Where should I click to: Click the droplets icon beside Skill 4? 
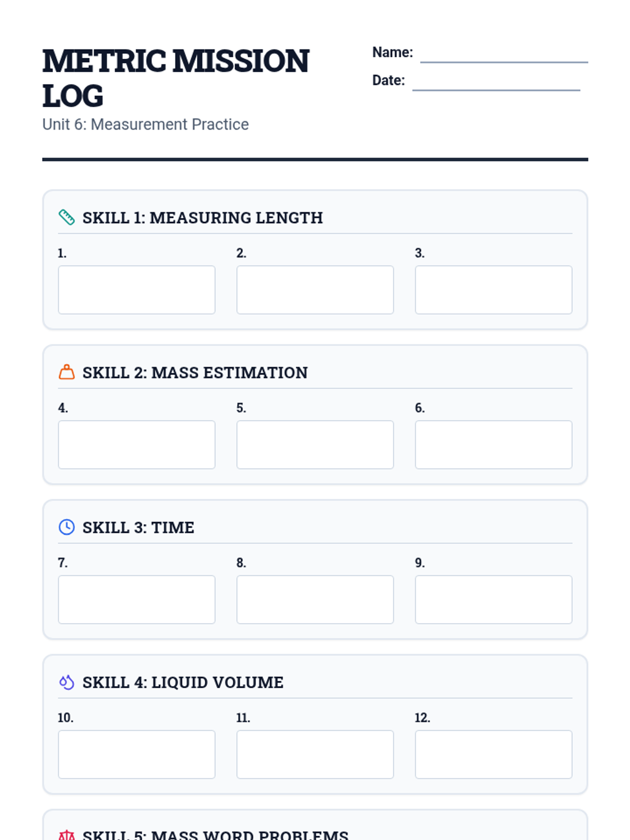(x=67, y=682)
